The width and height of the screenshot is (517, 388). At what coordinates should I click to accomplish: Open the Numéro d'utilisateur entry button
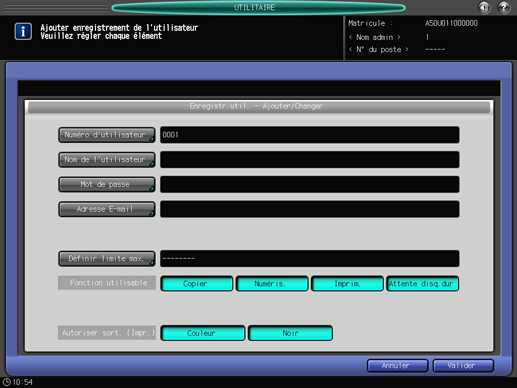tap(107, 135)
